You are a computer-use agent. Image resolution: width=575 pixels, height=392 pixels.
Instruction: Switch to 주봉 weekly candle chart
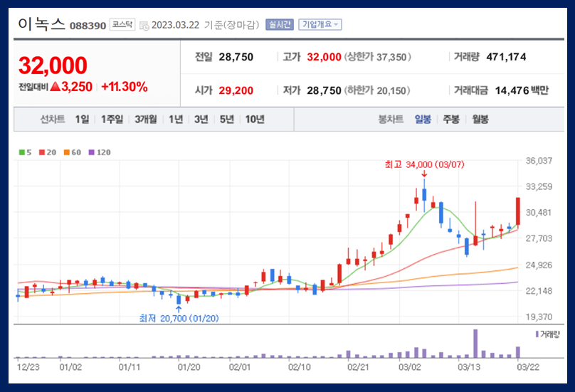(x=451, y=120)
